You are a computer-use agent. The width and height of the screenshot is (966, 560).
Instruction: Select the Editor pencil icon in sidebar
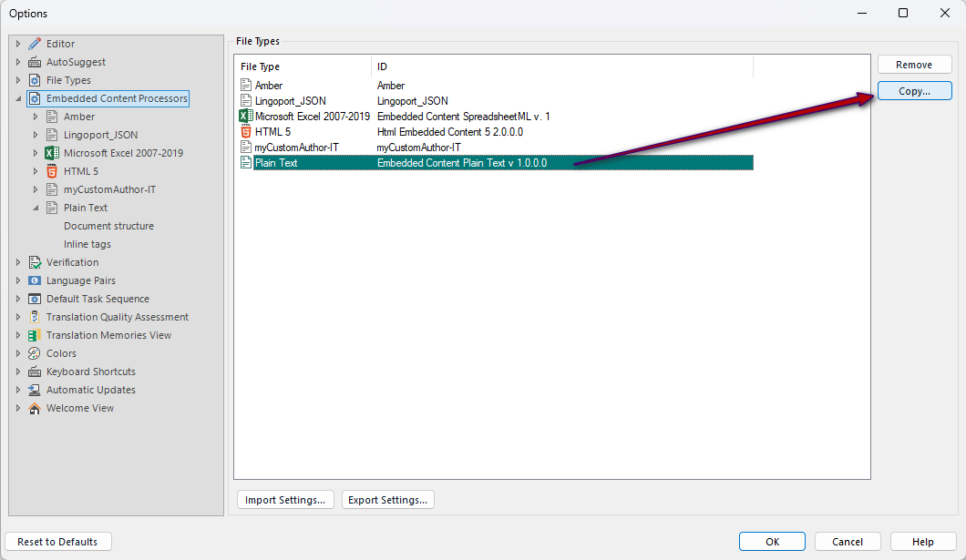(34, 43)
